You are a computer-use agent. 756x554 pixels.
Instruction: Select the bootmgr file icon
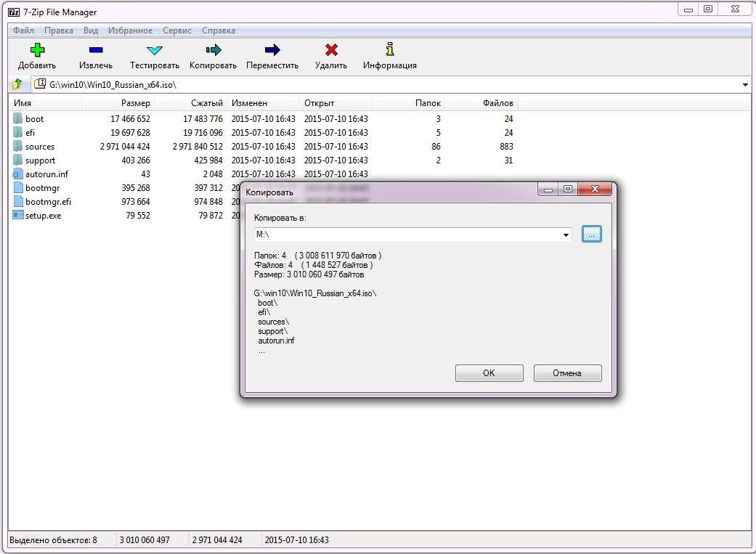click(18, 187)
